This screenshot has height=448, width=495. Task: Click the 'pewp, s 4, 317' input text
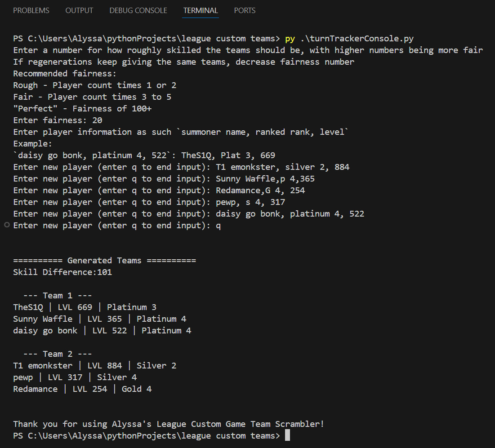pyautogui.click(x=250, y=202)
